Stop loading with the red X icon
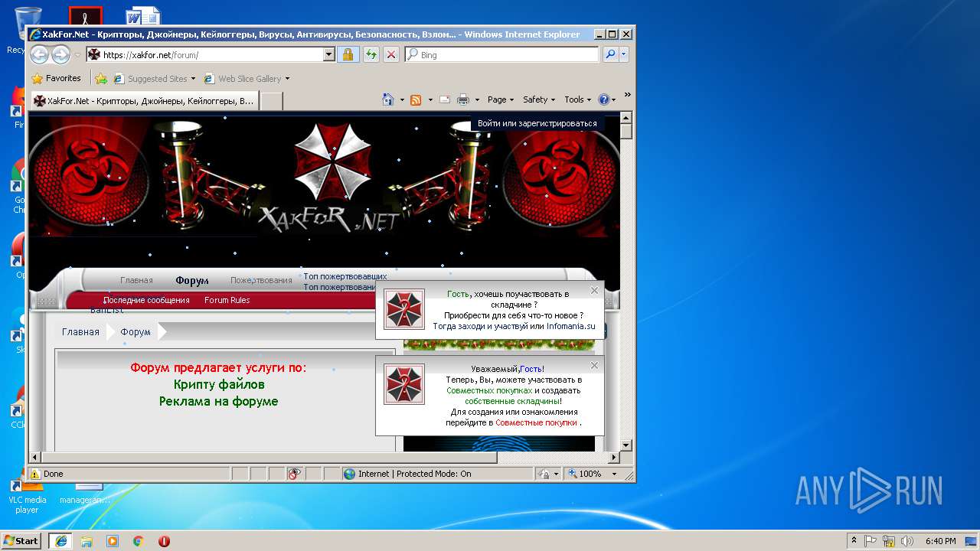Screen dimensions: 980x551 click(390, 54)
